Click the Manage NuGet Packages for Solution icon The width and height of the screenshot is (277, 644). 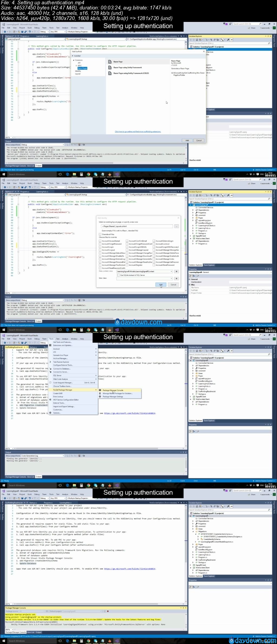[x=100, y=393]
